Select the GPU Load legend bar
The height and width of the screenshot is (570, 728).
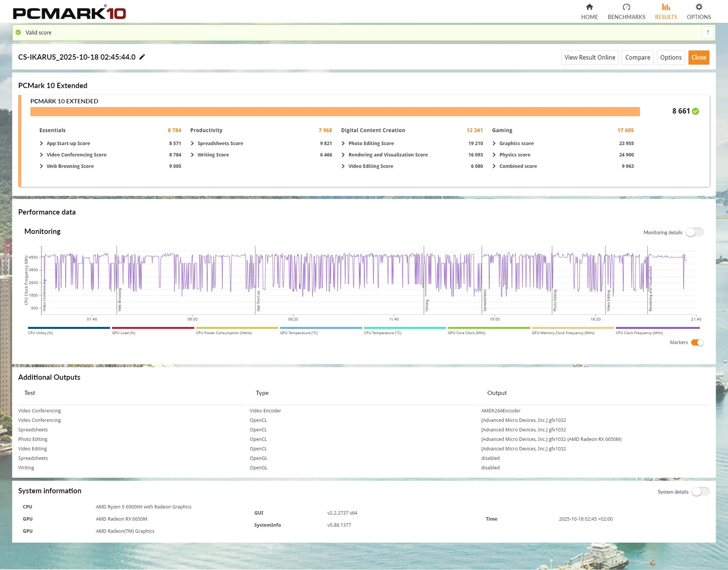[x=153, y=328]
